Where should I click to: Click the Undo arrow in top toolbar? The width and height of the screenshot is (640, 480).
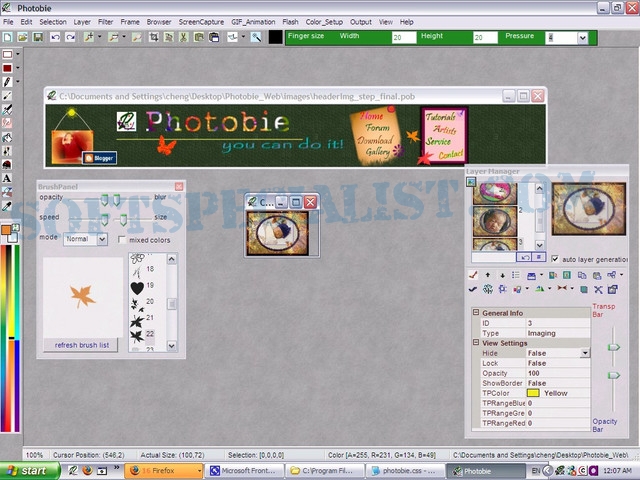55,38
